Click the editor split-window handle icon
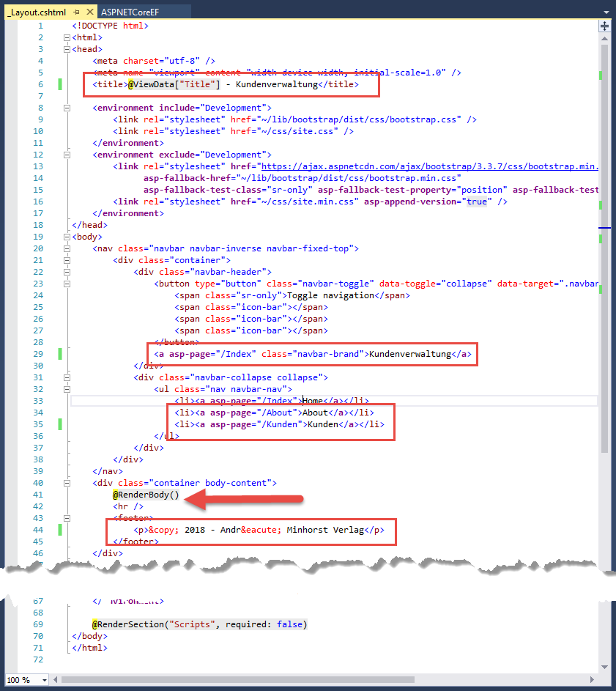 tap(604, 26)
